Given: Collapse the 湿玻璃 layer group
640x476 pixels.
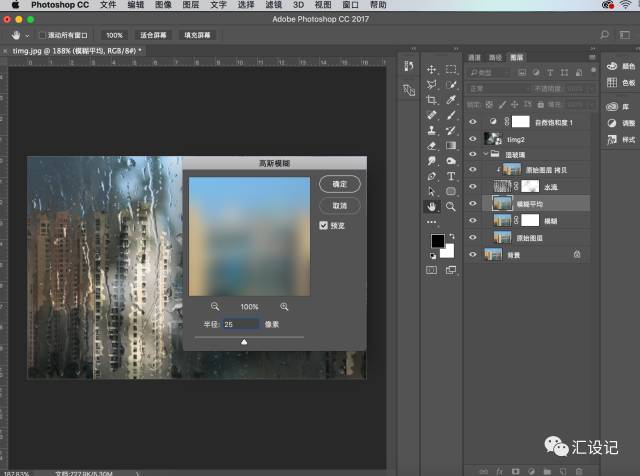Looking at the screenshot, I should coord(486,155).
